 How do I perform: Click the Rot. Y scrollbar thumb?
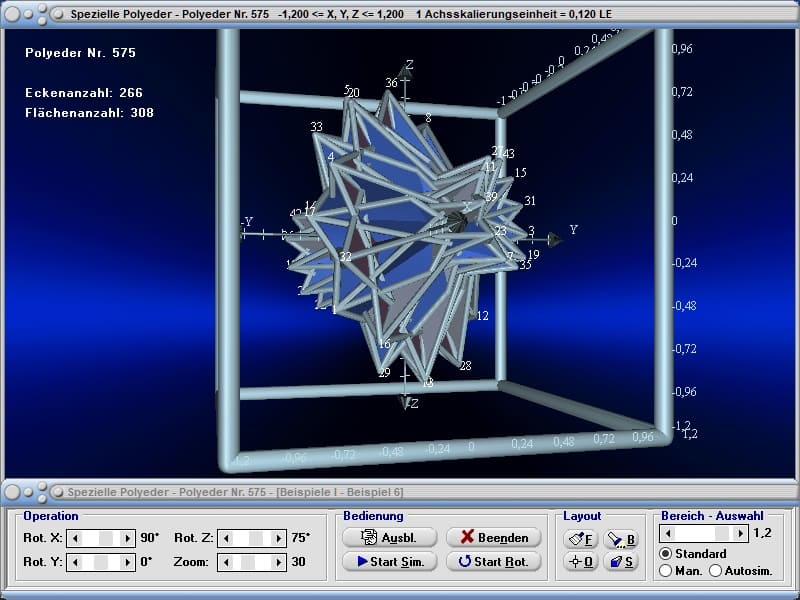click(x=101, y=562)
